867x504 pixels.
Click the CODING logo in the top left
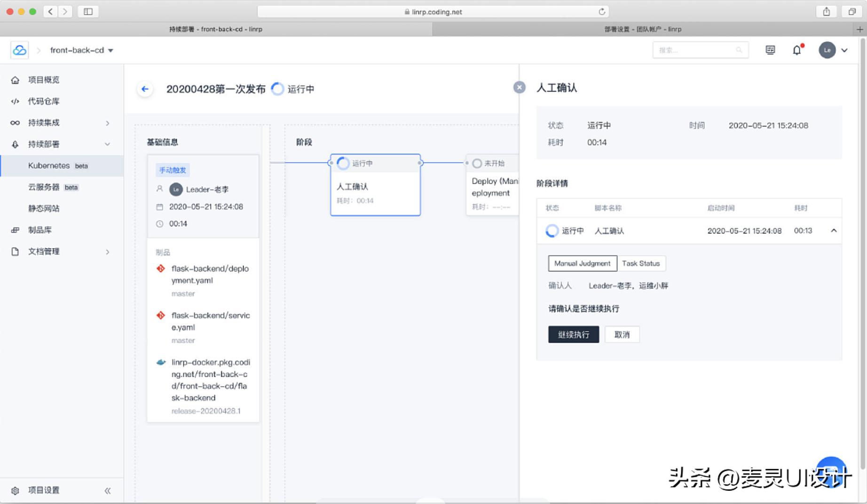19,50
